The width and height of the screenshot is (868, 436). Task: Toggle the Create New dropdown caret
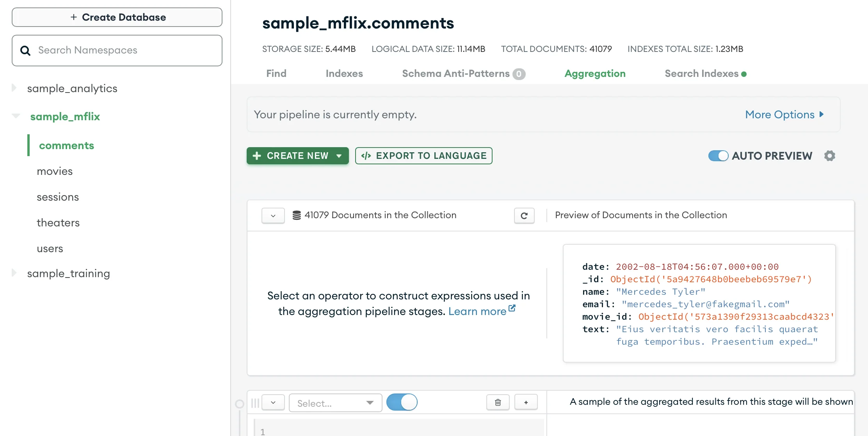pos(338,156)
